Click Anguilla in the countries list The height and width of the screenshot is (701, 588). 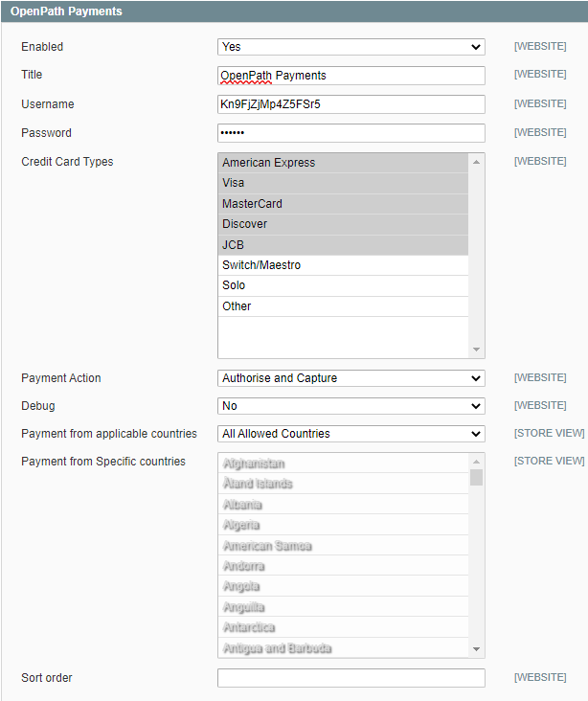tap(343, 606)
